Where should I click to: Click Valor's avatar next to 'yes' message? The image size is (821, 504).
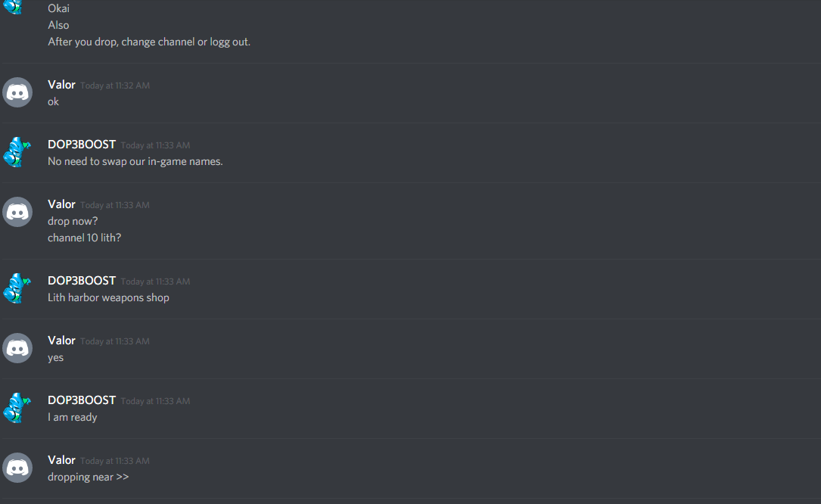click(x=17, y=348)
